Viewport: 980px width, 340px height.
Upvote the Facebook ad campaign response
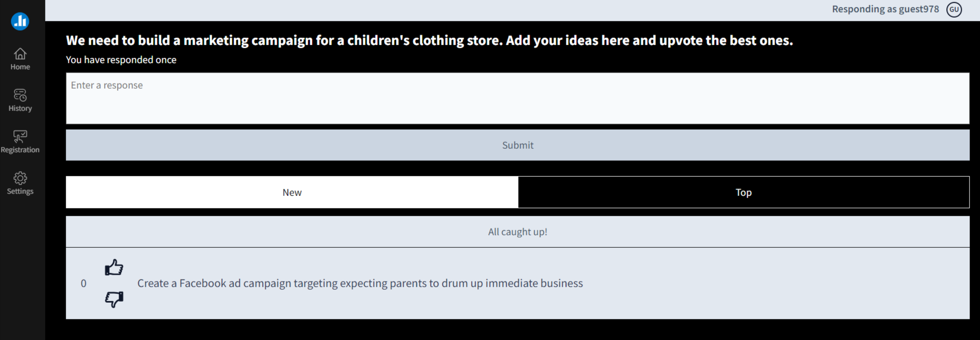tap(114, 267)
